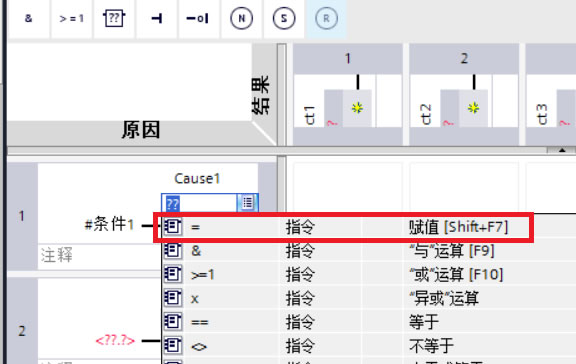Open the instruction list button beside ?? field
This screenshot has height=364, width=576.
point(248,202)
